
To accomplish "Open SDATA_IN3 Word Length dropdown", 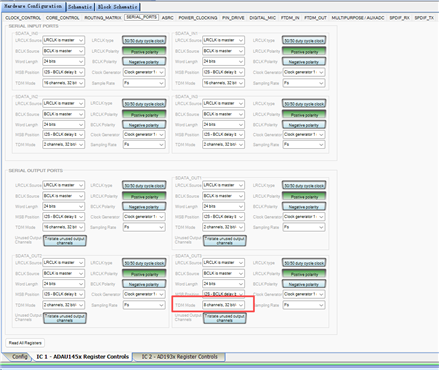I will coord(223,124).
